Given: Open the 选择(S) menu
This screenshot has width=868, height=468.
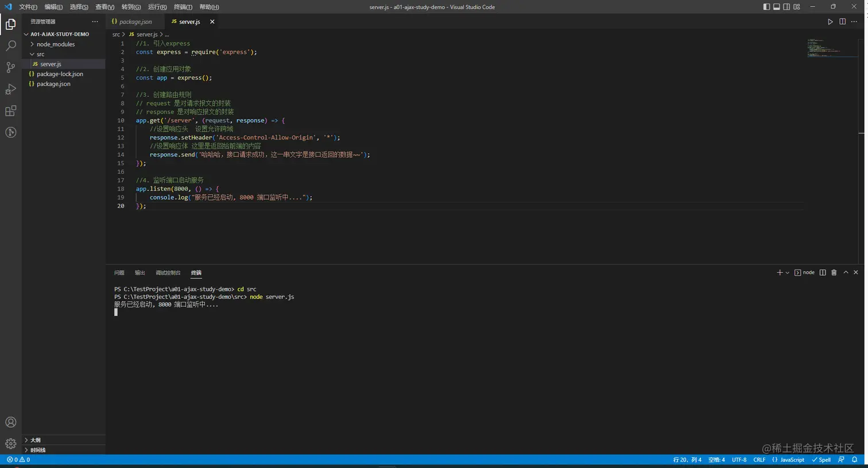Looking at the screenshot, I should pos(79,7).
